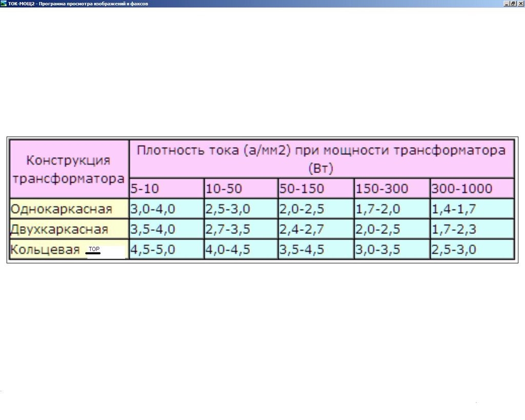
Task: Click the '4,0-4,5' cell
Action: tap(241, 249)
